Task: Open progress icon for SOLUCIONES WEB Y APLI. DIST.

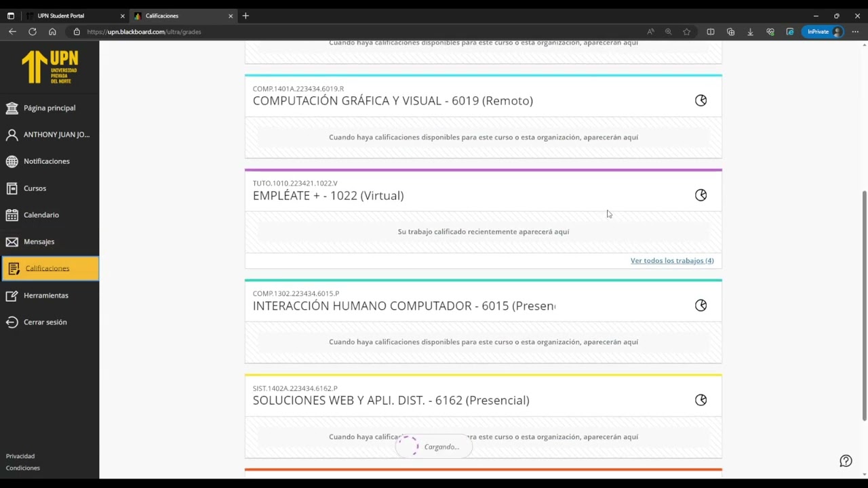Action: click(x=701, y=400)
